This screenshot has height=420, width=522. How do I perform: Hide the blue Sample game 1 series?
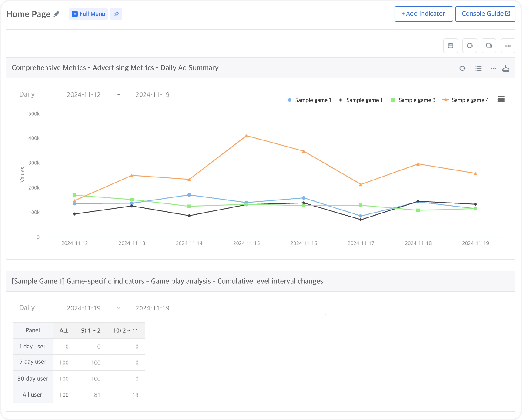313,100
